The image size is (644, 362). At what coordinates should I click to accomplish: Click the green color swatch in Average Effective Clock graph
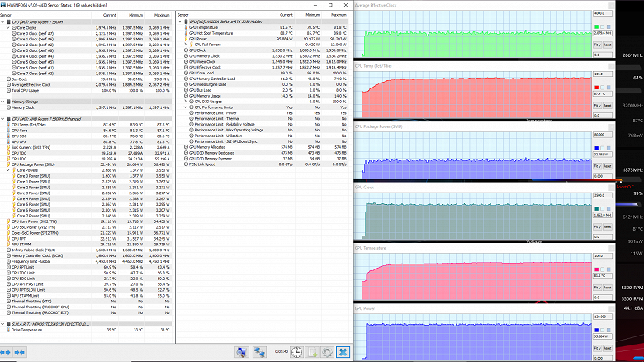(x=597, y=27)
